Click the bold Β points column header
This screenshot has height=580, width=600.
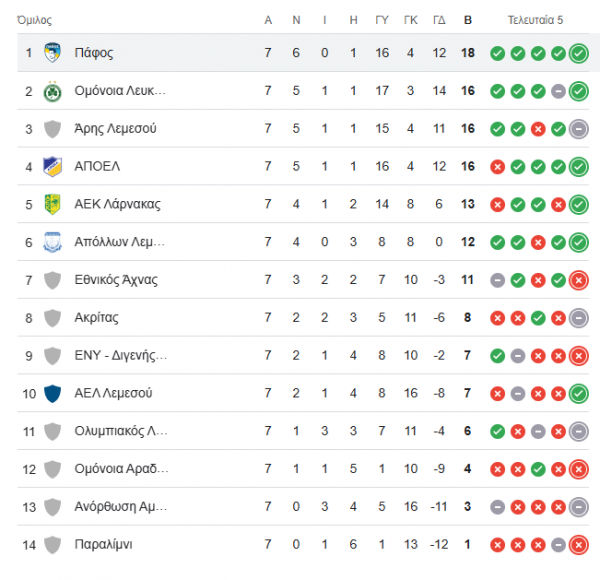tap(468, 20)
